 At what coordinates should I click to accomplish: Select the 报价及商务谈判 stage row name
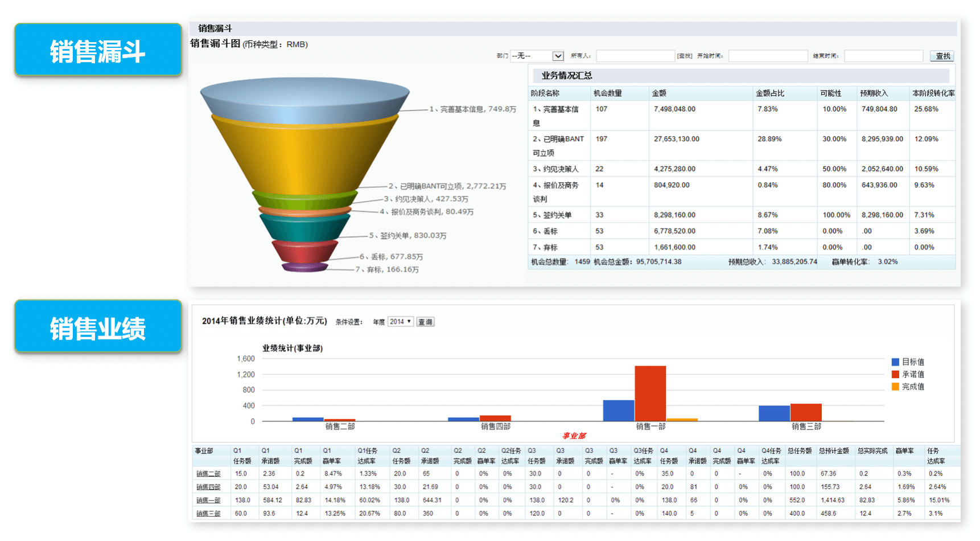[555, 192]
